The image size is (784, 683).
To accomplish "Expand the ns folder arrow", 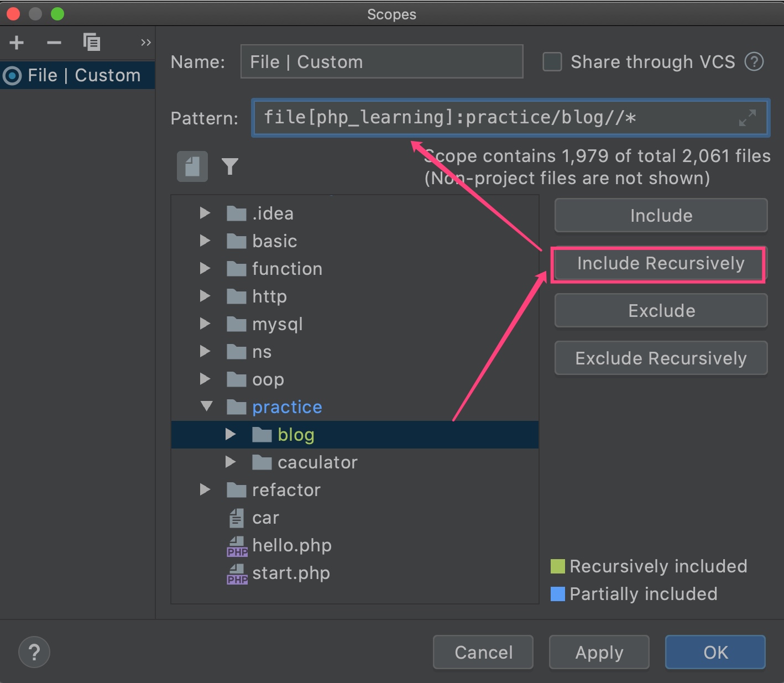I will [x=205, y=351].
